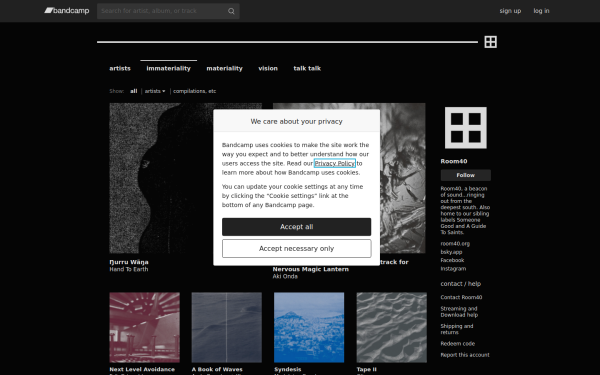Screen dimensions: 600x375
Task: Open the Privacy Policy link
Action: (x=335, y=163)
